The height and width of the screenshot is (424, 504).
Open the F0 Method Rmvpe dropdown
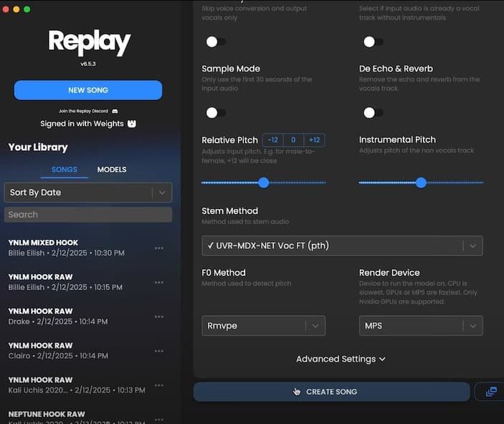click(x=263, y=326)
